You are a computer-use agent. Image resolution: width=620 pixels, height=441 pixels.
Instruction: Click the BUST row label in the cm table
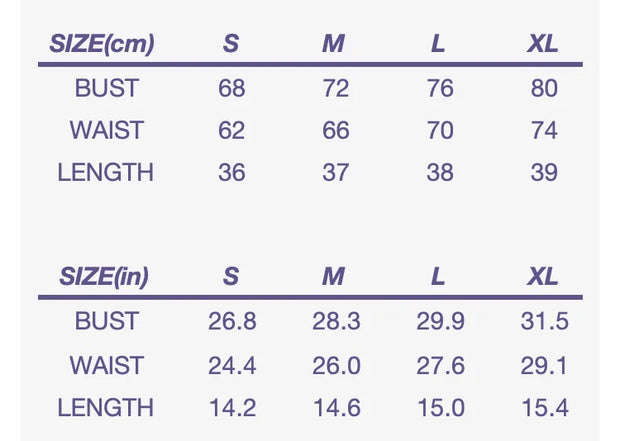[106, 88]
